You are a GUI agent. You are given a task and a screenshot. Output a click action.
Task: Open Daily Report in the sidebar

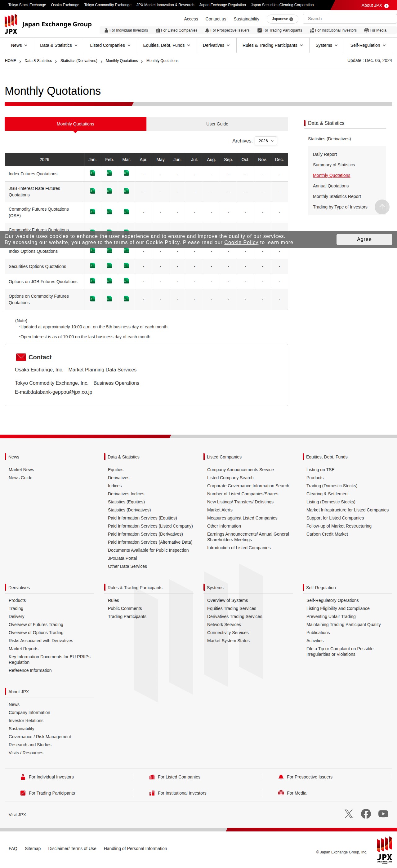[325, 154]
